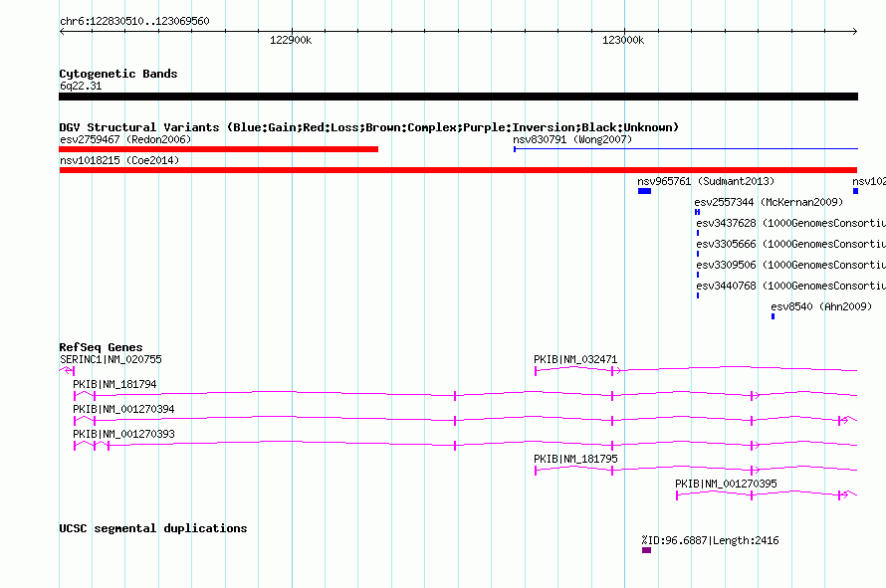Click the PKIB NM_001270395 transcript line

(x=767, y=494)
